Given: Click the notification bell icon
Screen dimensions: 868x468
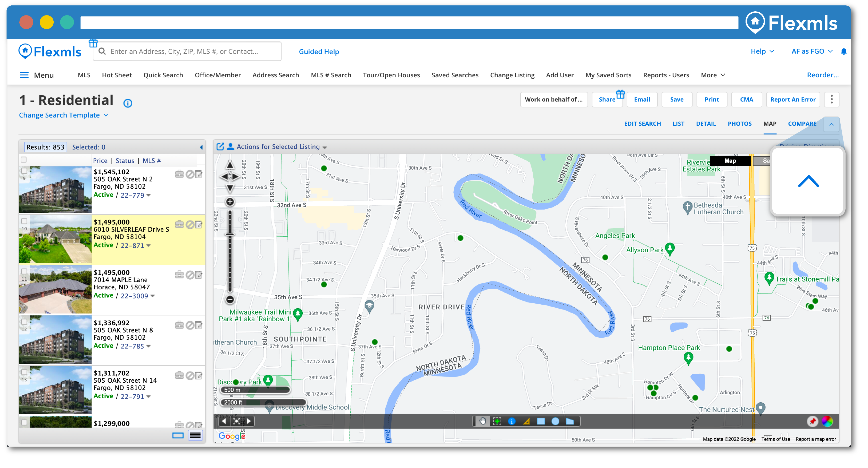Looking at the screenshot, I should coord(844,51).
